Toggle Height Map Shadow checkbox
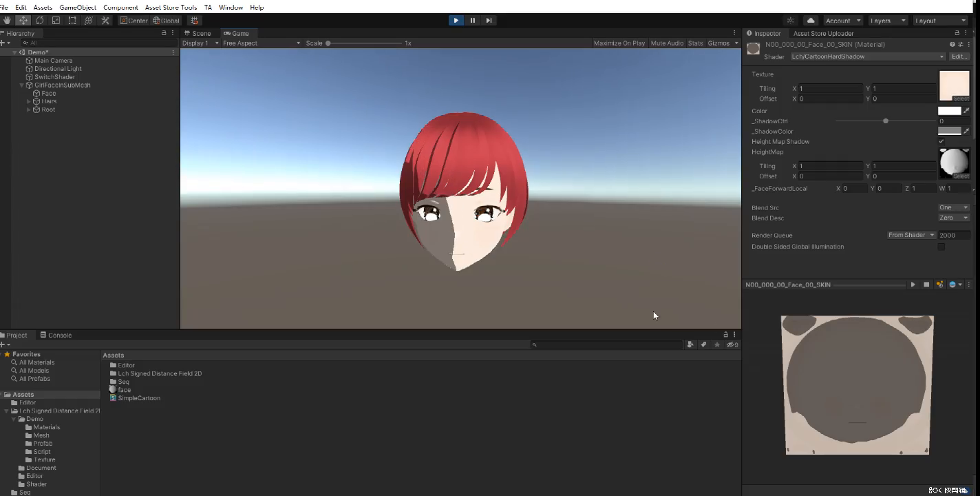The image size is (980, 496). click(941, 141)
